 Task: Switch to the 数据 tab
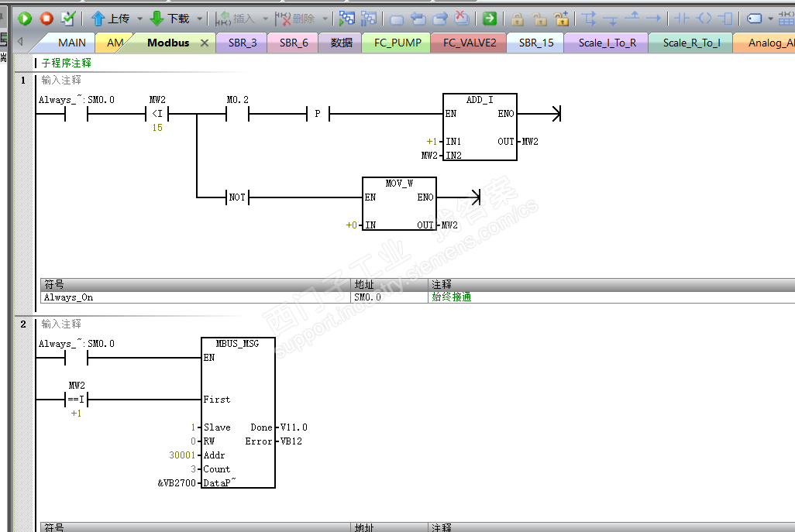click(341, 43)
